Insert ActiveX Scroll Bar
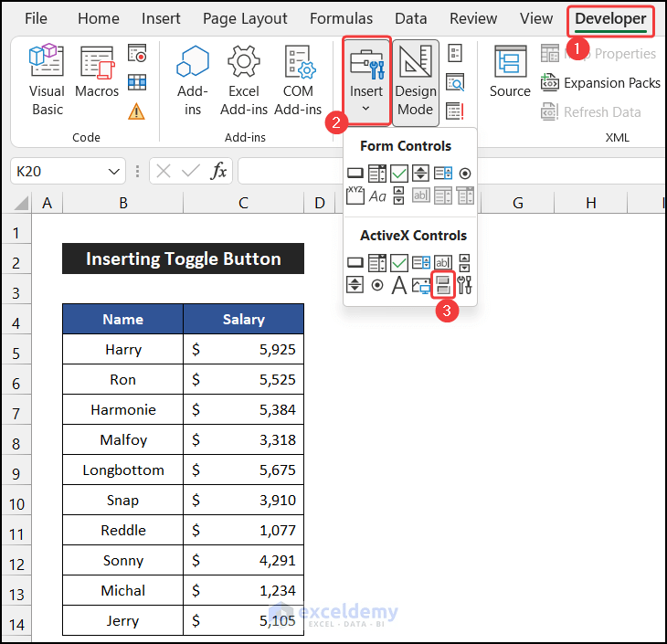The width and height of the screenshot is (667, 644). [x=464, y=263]
